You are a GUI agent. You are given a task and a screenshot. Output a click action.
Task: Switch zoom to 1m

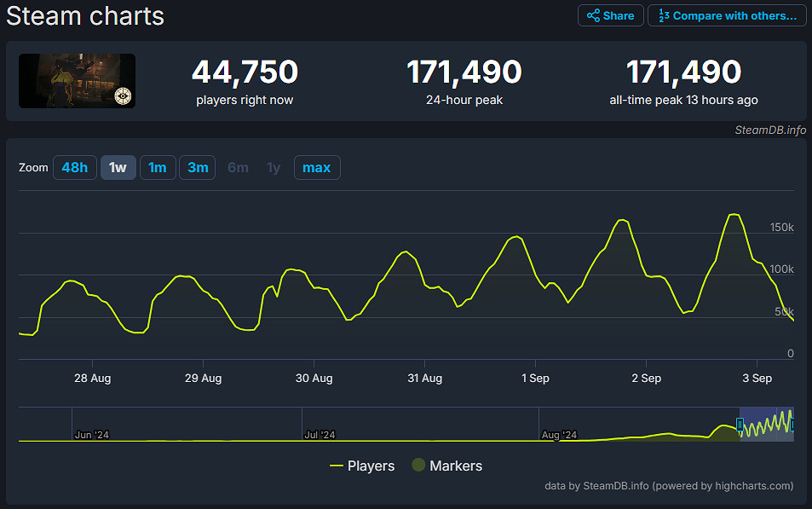157,167
